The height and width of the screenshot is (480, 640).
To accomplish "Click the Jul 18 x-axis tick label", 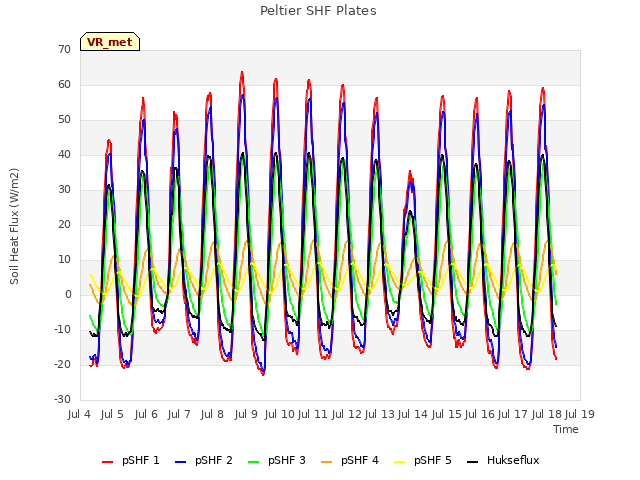I will (547, 414).
